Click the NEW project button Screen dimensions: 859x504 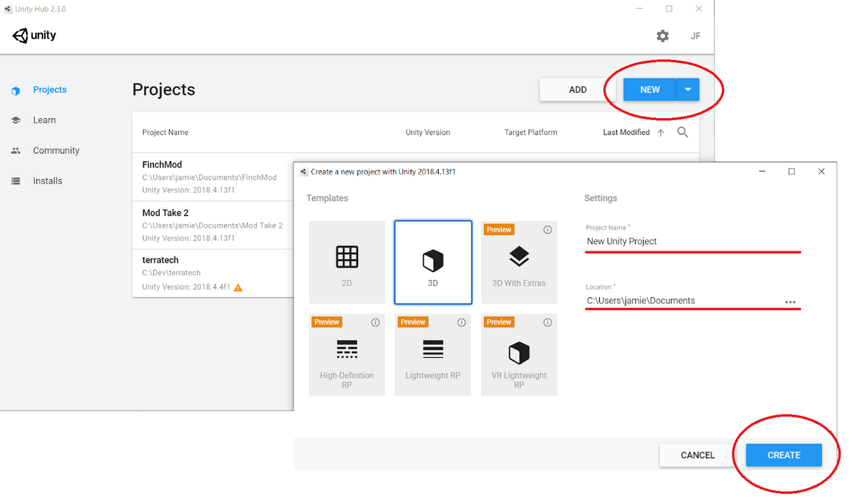(x=650, y=89)
